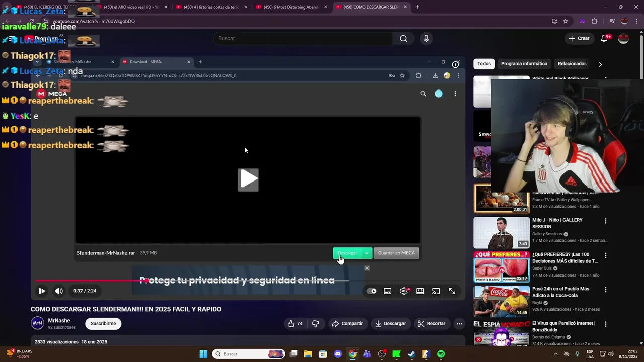644x362 pixels.
Task: Open Discord from the taskbar
Action: pyautogui.click(x=338, y=354)
